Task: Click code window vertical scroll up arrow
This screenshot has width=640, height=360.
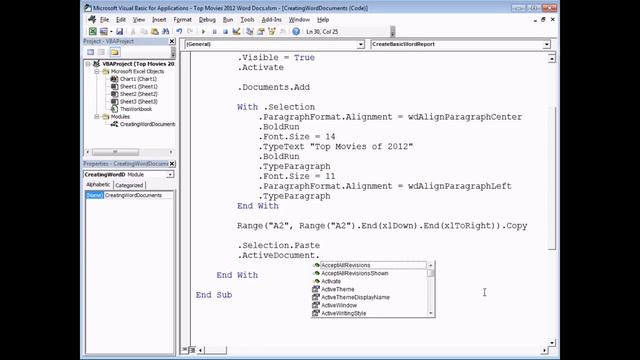Action: click(552, 58)
